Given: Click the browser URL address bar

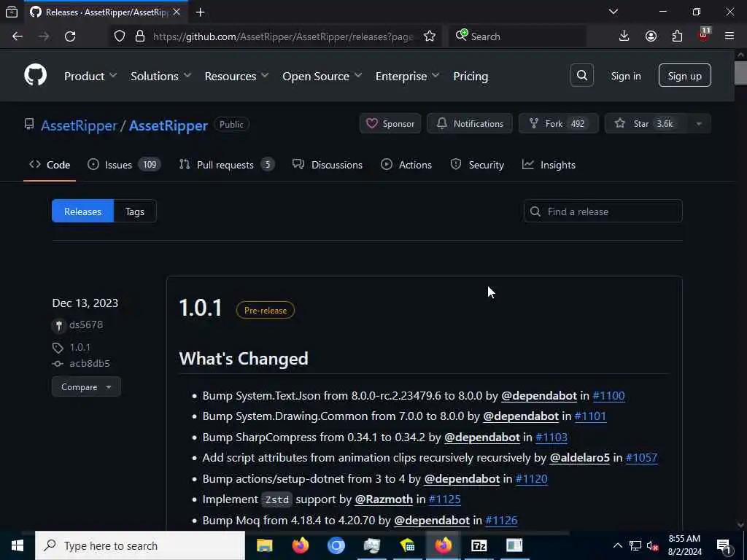Looking at the screenshot, I should tap(284, 36).
